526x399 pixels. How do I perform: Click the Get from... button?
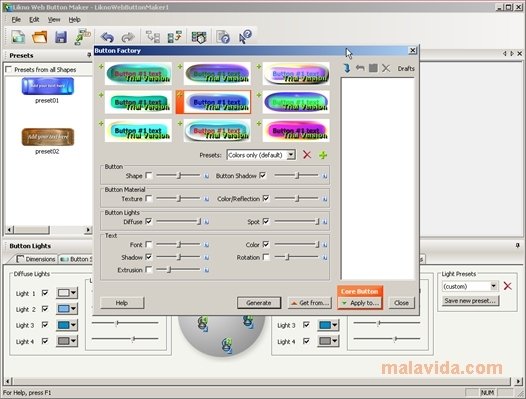(x=310, y=303)
